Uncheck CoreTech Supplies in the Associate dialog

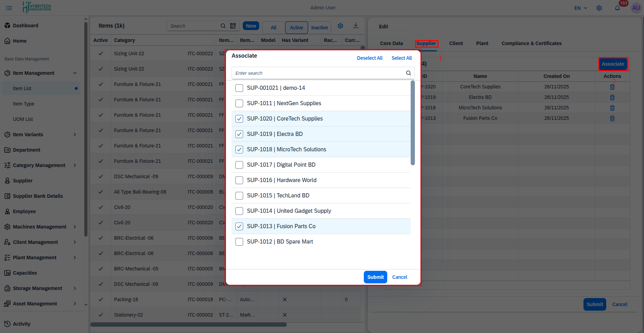click(x=239, y=119)
